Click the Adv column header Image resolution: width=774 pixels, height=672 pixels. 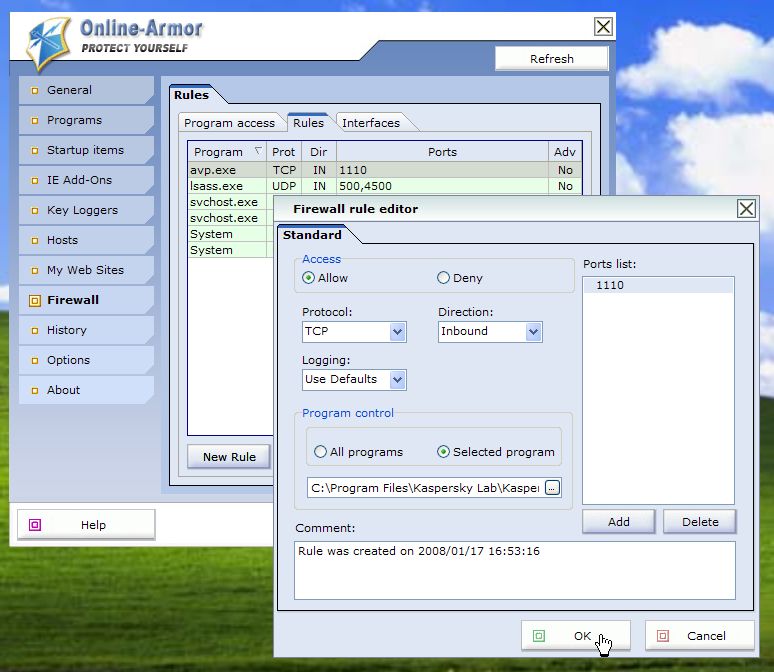pos(565,152)
